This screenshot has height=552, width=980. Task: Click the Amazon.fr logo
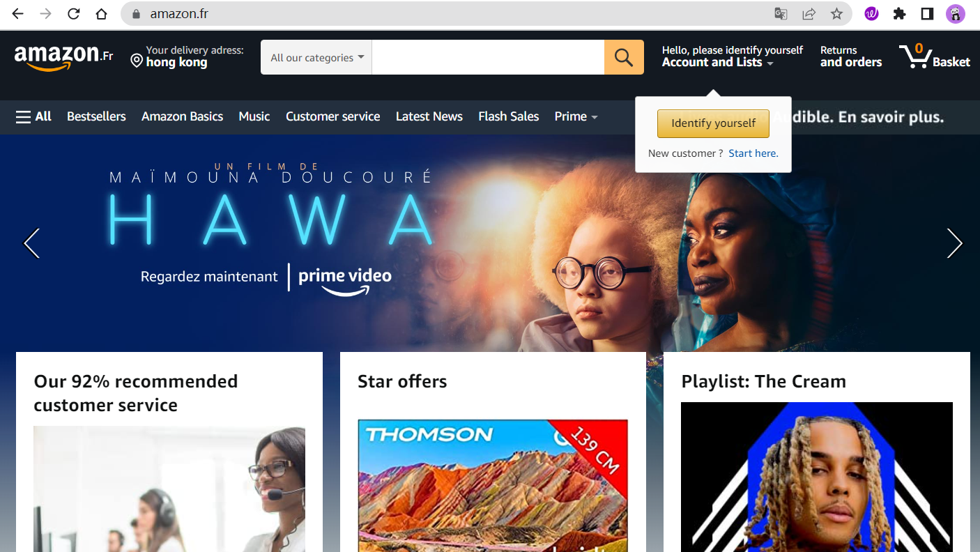63,57
